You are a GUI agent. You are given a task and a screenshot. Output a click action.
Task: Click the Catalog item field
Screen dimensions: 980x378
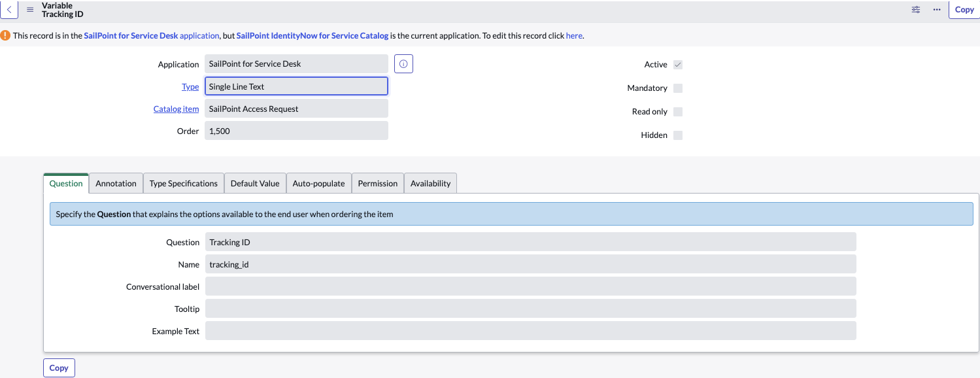[296, 109]
